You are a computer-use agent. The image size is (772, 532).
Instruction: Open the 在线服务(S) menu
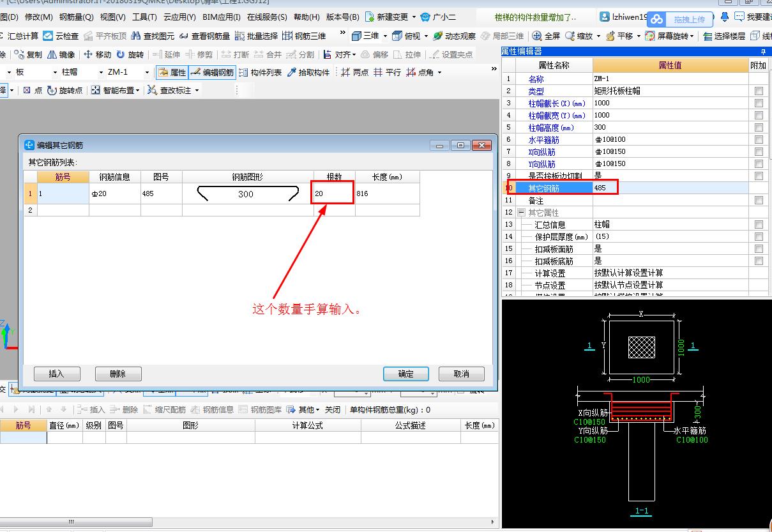[267, 17]
